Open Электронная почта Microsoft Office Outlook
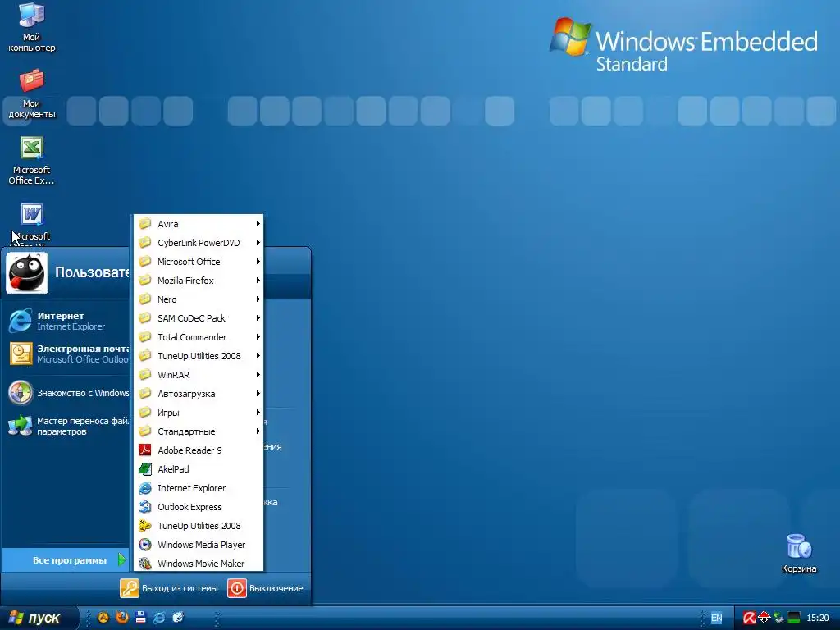This screenshot has width=840, height=630. (67, 354)
